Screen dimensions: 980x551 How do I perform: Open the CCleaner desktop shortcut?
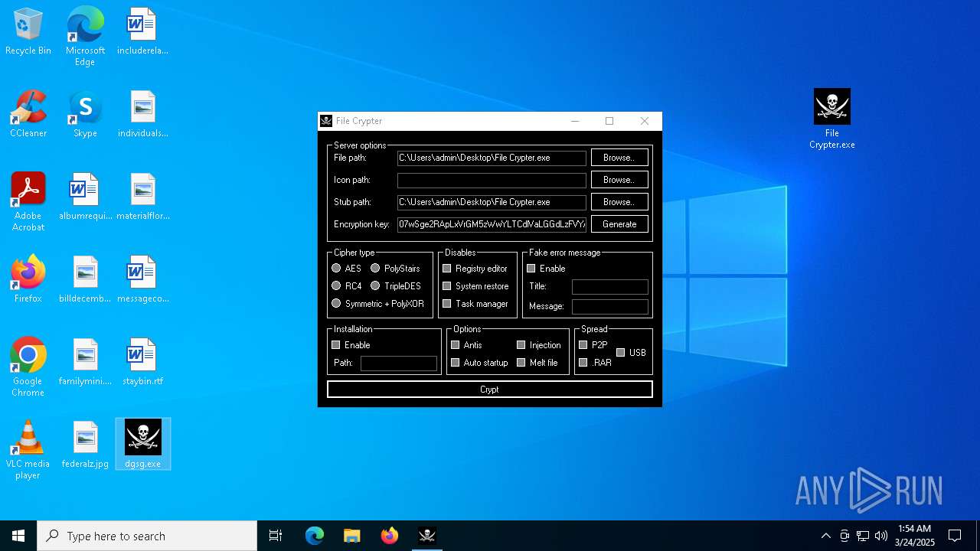click(28, 115)
